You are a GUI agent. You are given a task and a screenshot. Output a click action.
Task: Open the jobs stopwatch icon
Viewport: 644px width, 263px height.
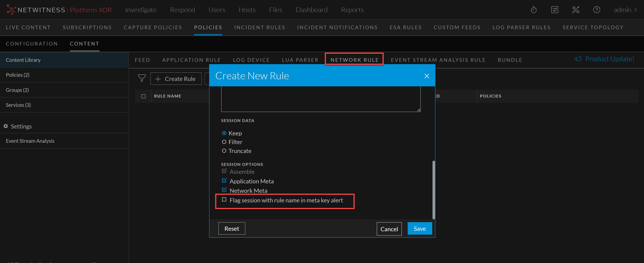pos(534,10)
